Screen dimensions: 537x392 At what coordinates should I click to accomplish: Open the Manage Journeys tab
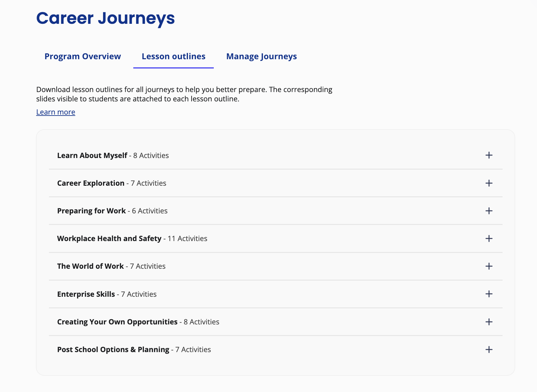261,56
